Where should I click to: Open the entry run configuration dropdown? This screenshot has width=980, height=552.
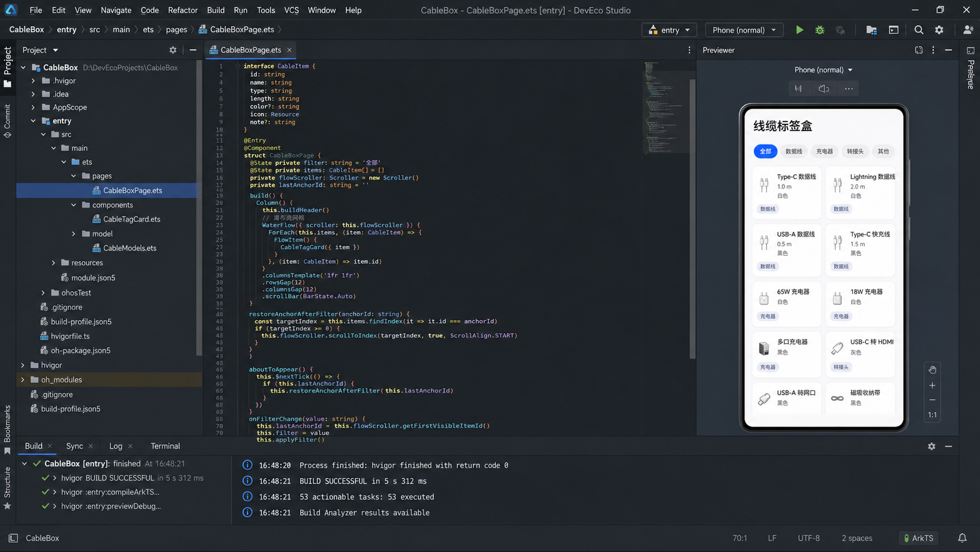coord(669,30)
